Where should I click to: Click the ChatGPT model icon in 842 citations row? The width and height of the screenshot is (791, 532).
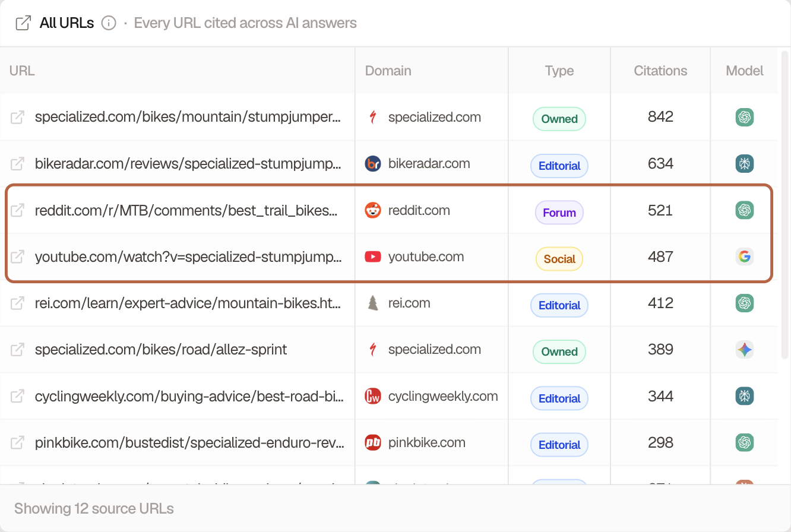[744, 117]
